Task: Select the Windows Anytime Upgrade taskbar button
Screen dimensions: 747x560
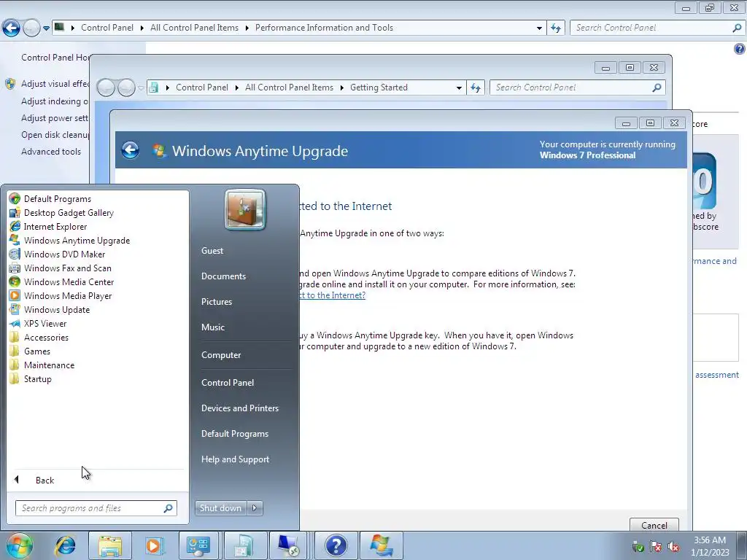Action: (381, 545)
